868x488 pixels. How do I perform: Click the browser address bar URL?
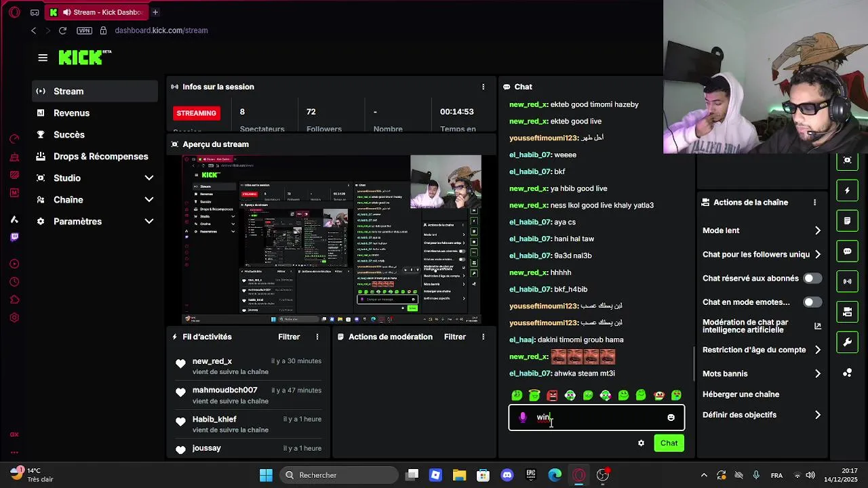[161, 30]
